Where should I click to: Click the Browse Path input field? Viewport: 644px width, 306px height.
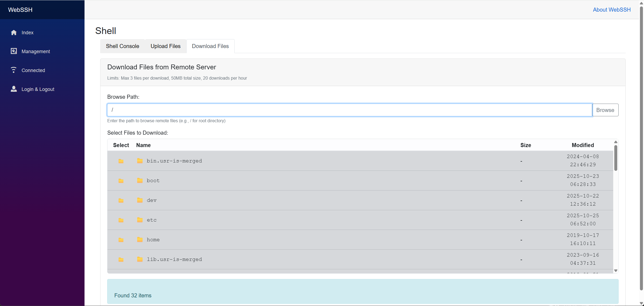[x=349, y=110]
